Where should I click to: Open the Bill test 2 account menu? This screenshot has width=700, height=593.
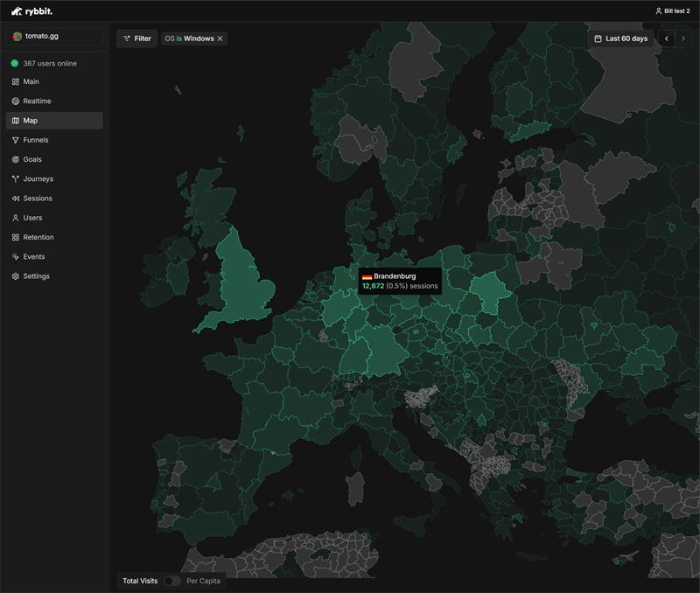pos(672,11)
